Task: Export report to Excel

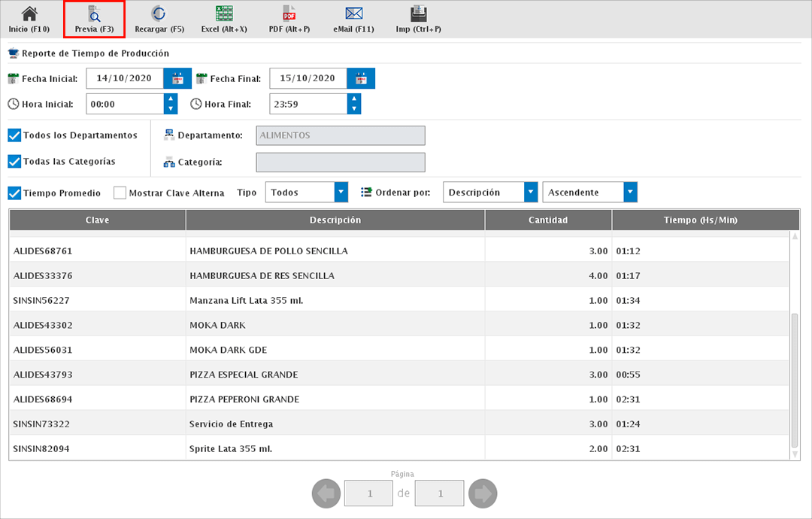Action: (x=224, y=20)
